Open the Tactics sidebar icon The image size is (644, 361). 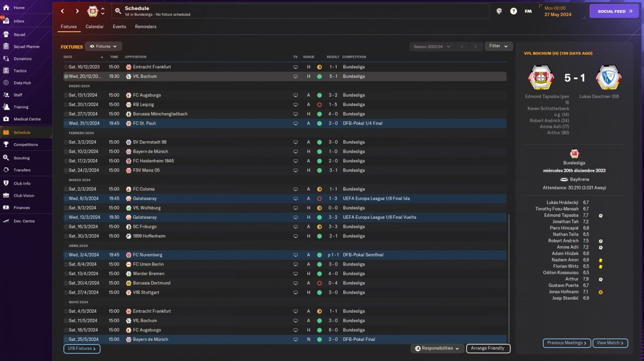(x=6, y=71)
